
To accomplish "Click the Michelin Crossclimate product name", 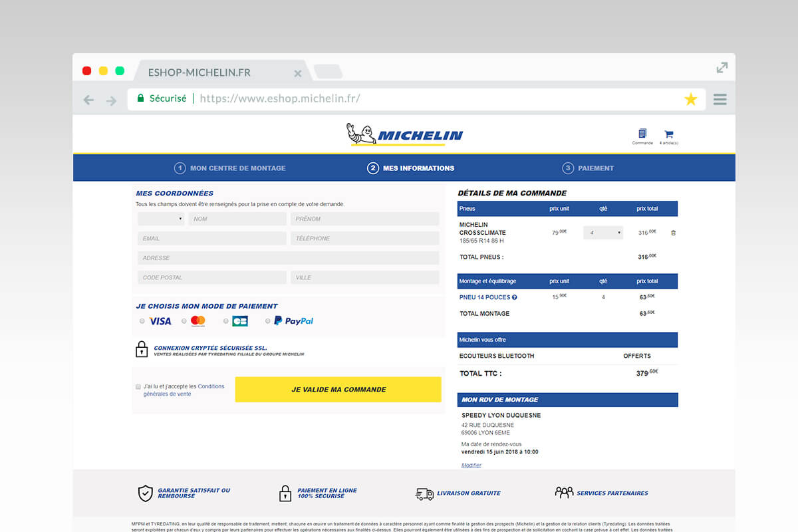I will tap(483, 229).
